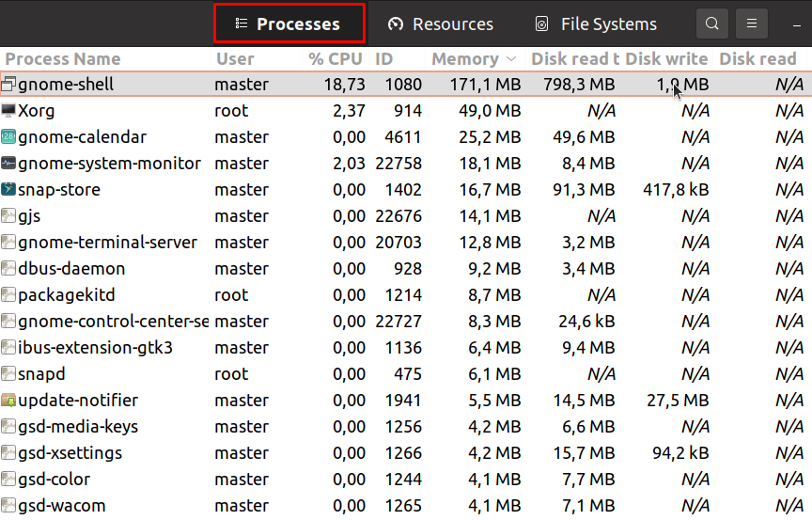Click the gnome-system-monitor icon
Screen dimensions: 812x520
click(8, 164)
